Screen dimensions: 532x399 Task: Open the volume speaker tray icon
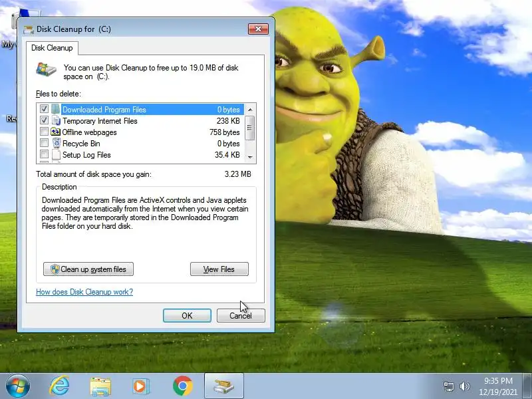click(464, 386)
